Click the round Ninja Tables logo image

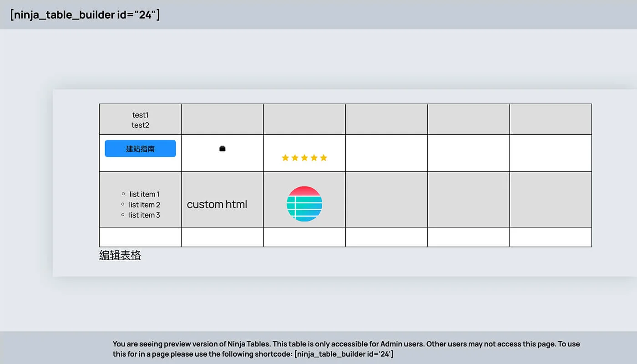pyautogui.click(x=304, y=204)
